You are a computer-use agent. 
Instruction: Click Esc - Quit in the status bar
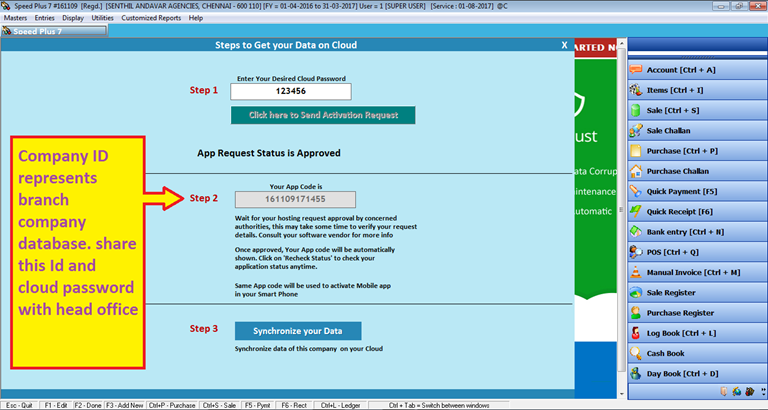(x=20, y=406)
